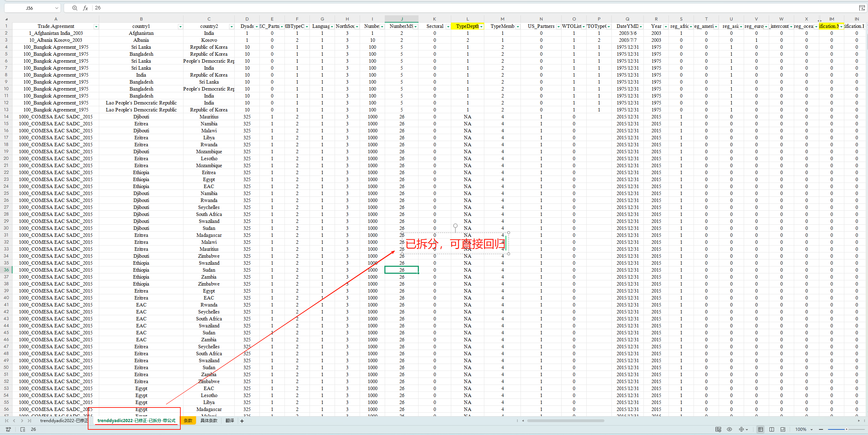Switch to the 具体条款 sheet tab

pos(209,421)
